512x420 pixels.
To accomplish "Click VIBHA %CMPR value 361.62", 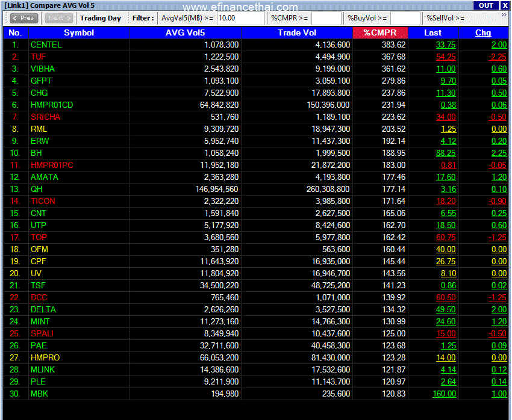I will pyautogui.click(x=394, y=69).
